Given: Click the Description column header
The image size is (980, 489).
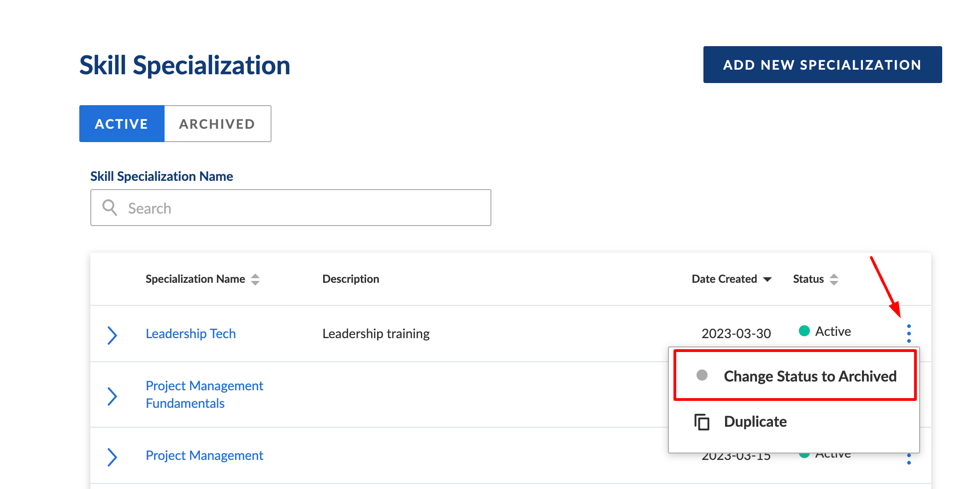Looking at the screenshot, I should click(351, 279).
